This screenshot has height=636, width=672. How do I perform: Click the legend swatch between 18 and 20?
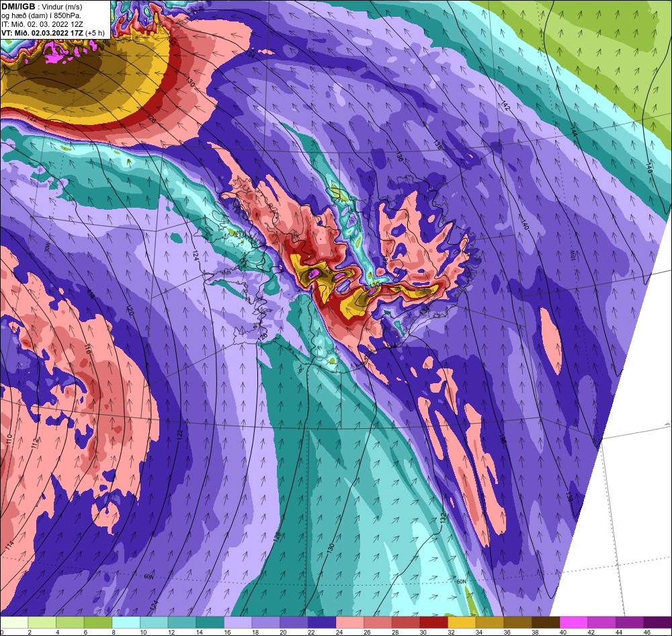265,623
